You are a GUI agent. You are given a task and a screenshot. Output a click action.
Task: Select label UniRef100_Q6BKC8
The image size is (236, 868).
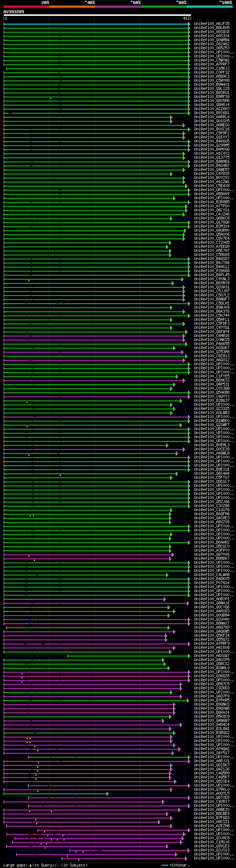click(212, 218)
